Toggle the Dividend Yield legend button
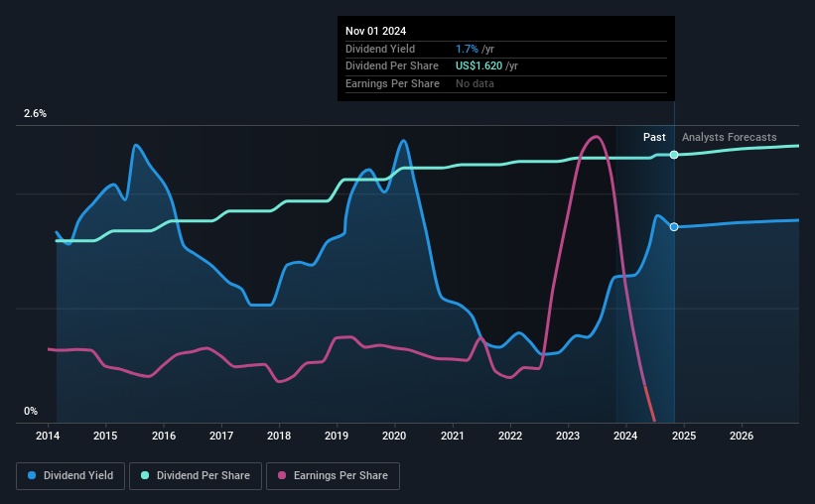 click(x=70, y=476)
